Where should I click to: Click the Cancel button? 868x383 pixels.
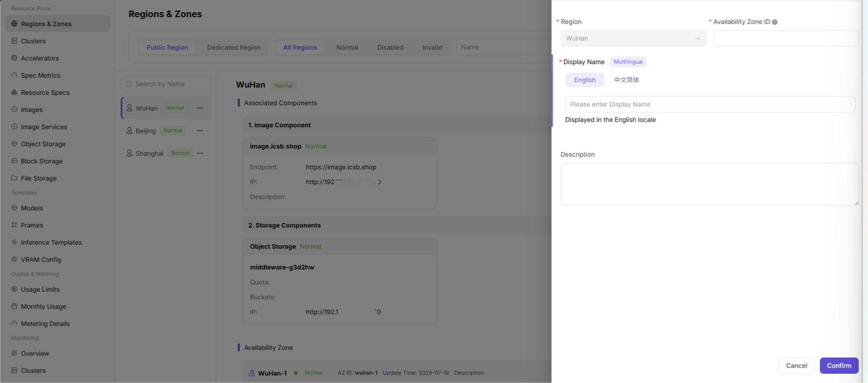797,366
